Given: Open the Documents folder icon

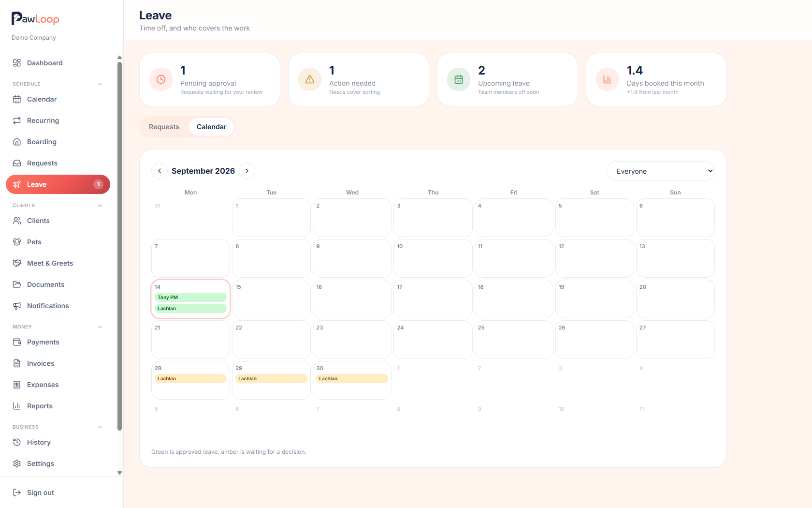Looking at the screenshot, I should 17,284.
